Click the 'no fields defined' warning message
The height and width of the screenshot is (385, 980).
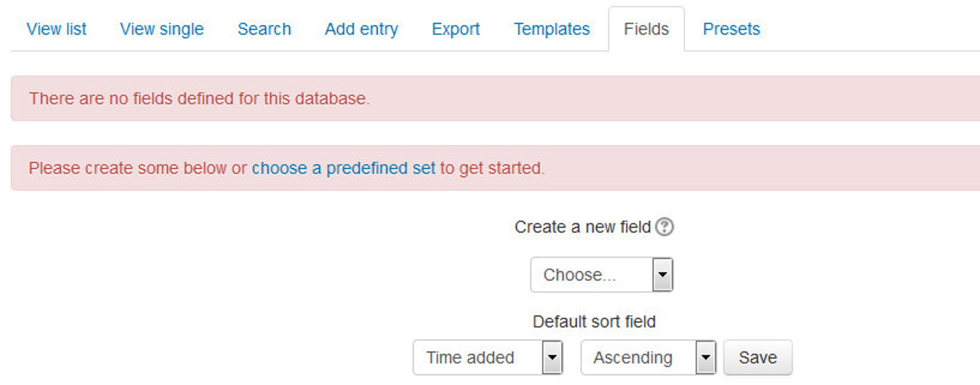(x=199, y=98)
